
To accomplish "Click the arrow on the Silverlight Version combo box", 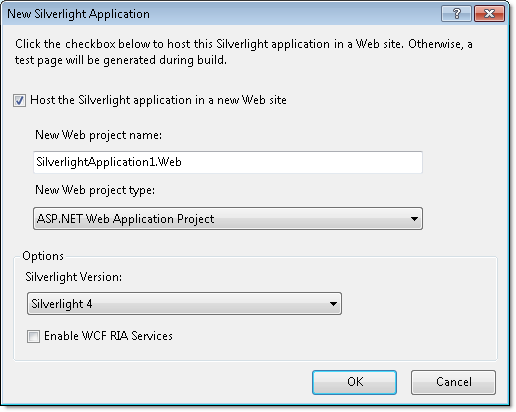I will (333, 304).
